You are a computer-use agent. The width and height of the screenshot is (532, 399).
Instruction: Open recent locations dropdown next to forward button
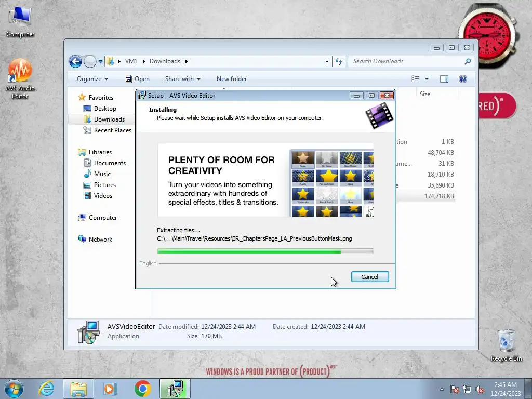pyautogui.click(x=100, y=62)
